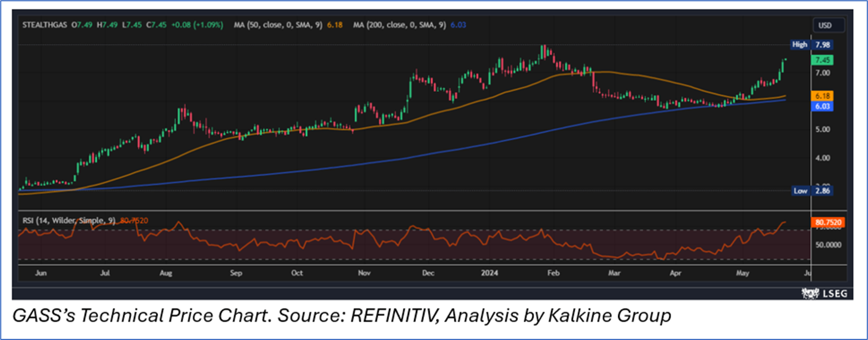Click the Nov label on time axis
868x340 pixels.
point(364,273)
